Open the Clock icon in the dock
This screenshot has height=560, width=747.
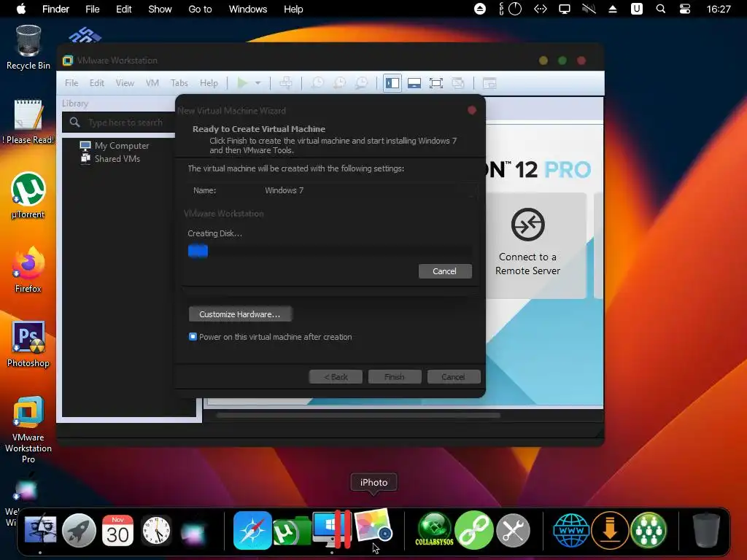pos(156,530)
